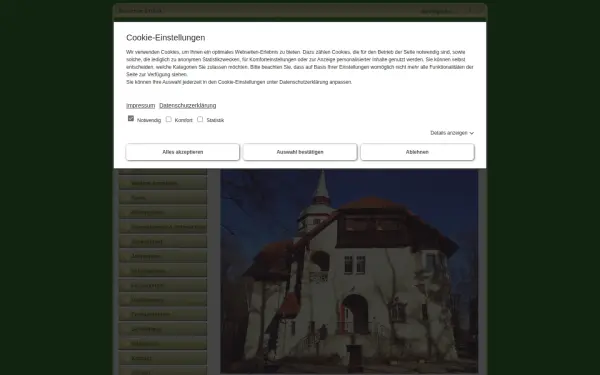Open the Datenschutzerklärung link
Screen dimensions: 600x375
(x=188, y=105)
